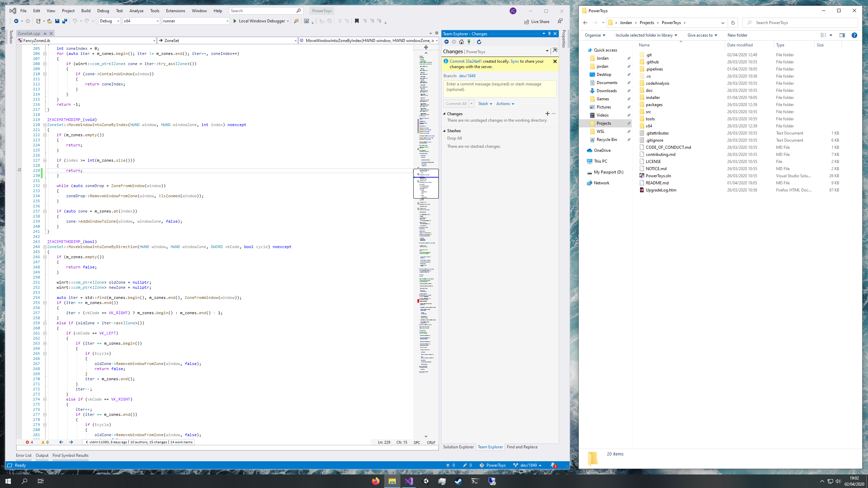Image resolution: width=868 pixels, height=488 pixels.
Task: Open the Debug menu
Action: (x=103, y=11)
